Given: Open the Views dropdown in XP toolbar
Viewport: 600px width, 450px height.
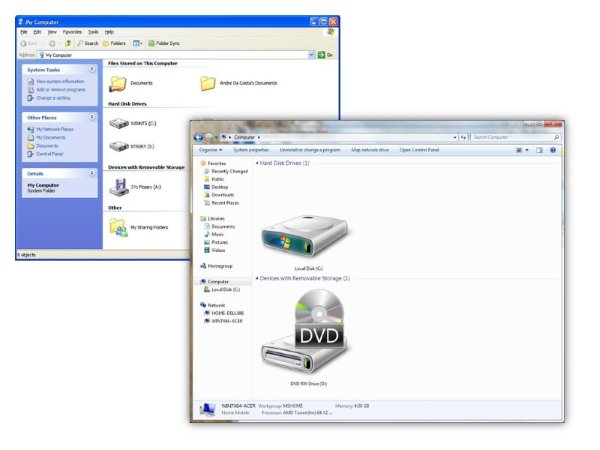Looking at the screenshot, I should [137, 43].
